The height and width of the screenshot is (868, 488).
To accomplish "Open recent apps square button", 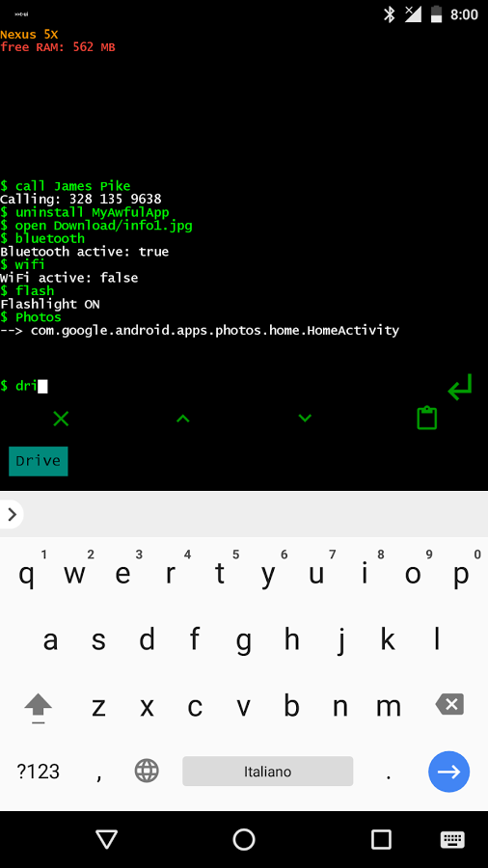I will tap(381, 840).
